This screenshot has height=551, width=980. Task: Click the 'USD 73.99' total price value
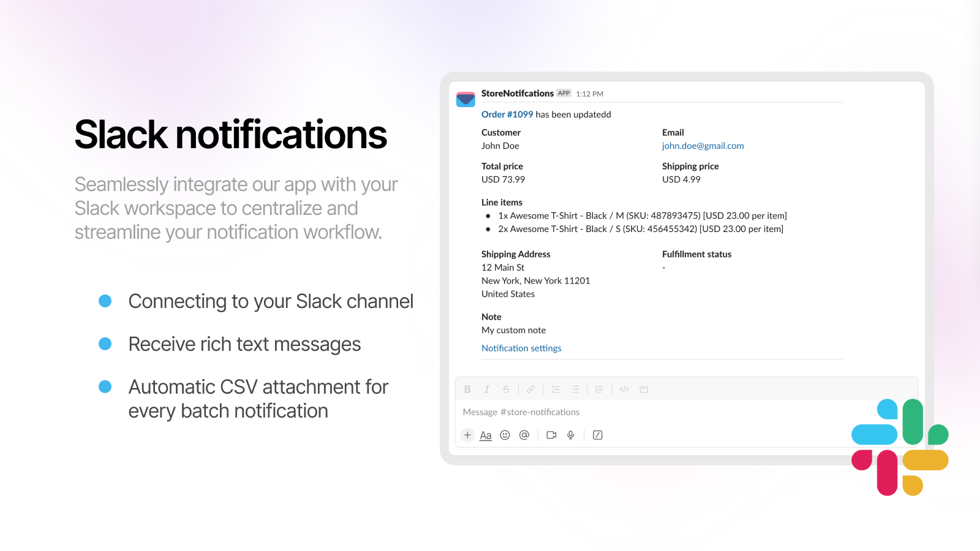[x=503, y=179]
